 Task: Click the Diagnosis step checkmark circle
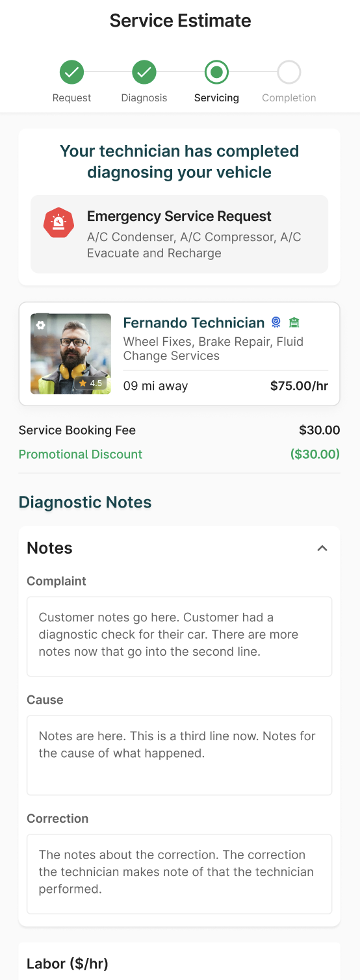point(144,72)
